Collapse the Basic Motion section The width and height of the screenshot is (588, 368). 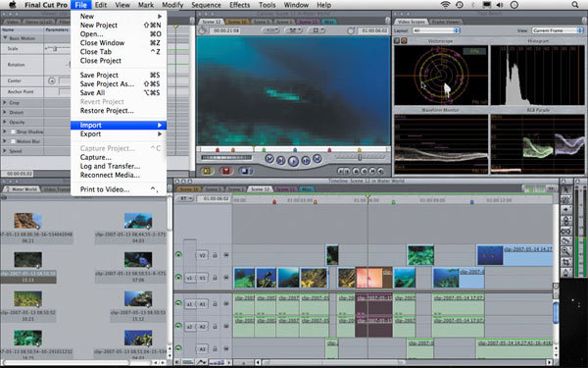click(5, 38)
